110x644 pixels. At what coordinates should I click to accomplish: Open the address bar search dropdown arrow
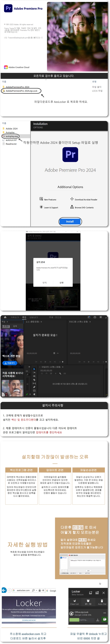pos(36,590)
